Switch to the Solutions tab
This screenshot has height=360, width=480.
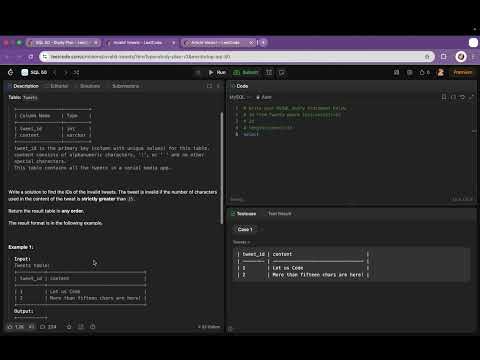coord(87,86)
